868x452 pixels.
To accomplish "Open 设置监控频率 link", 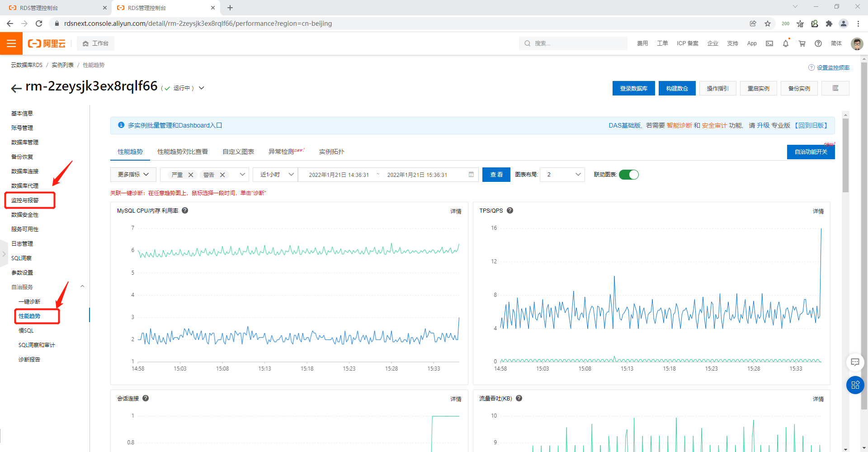I will click(x=833, y=67).
